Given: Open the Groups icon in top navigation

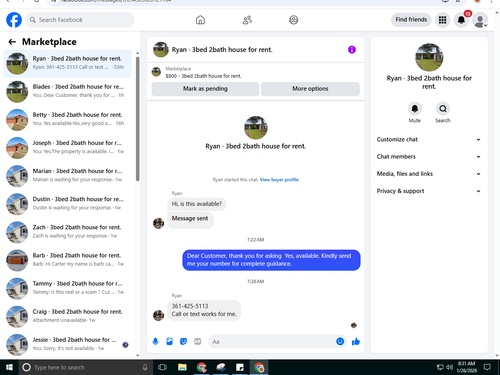Looking at the screenshot, I should tap(294, 20).
